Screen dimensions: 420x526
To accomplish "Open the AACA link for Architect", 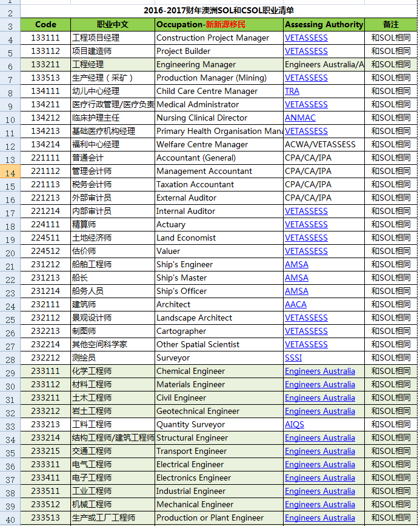I will click(296, 304).
